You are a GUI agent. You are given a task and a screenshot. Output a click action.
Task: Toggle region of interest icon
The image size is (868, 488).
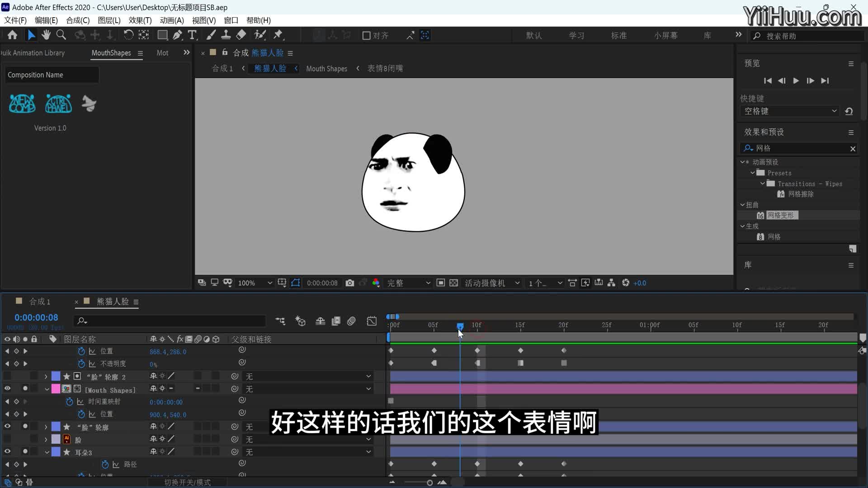(441, 283)
